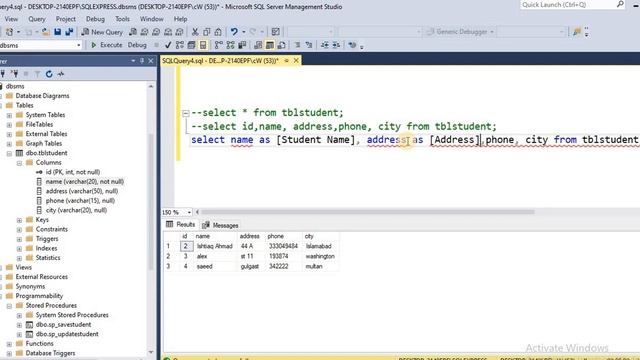Open the Tools menu
640x360 pixels.
122,19
